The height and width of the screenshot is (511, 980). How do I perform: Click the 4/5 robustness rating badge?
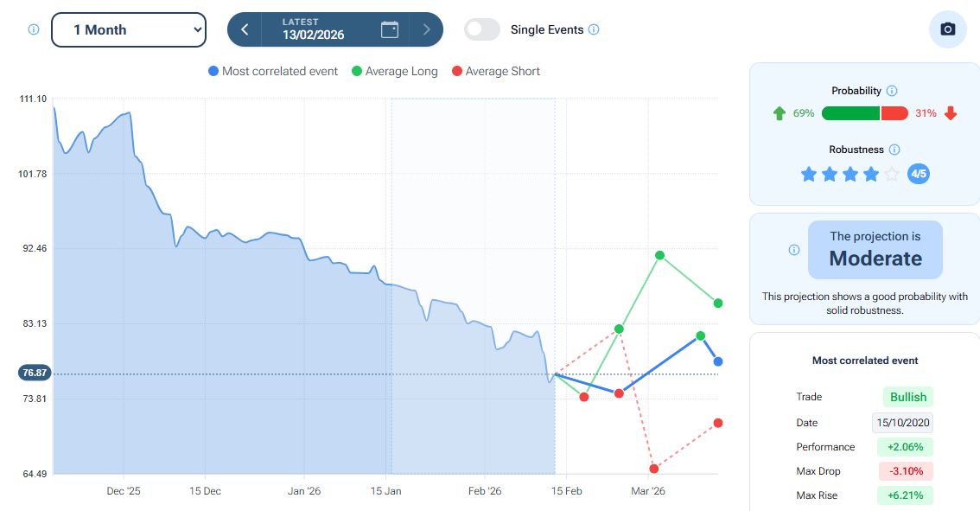(919, 174)
